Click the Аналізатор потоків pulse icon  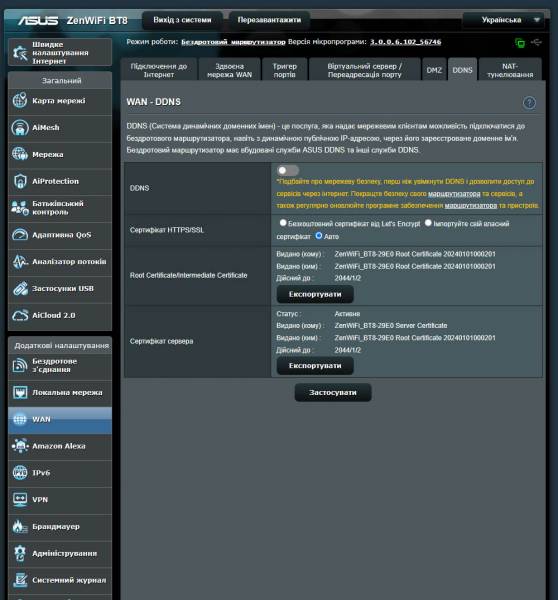[x=20, y=261]
